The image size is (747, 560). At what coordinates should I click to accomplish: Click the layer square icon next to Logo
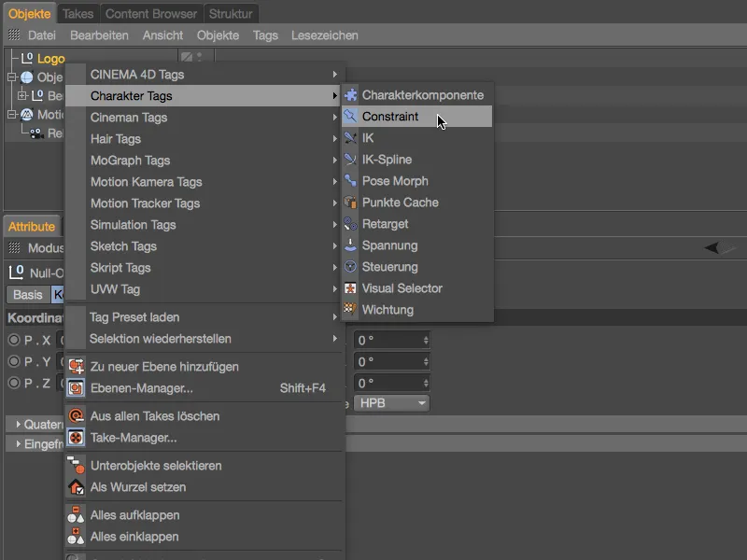click(187, 57)
